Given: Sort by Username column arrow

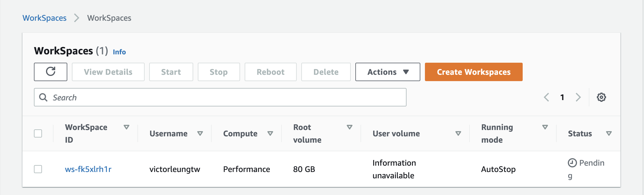Looking at the screenshot, I should (200, 133).
